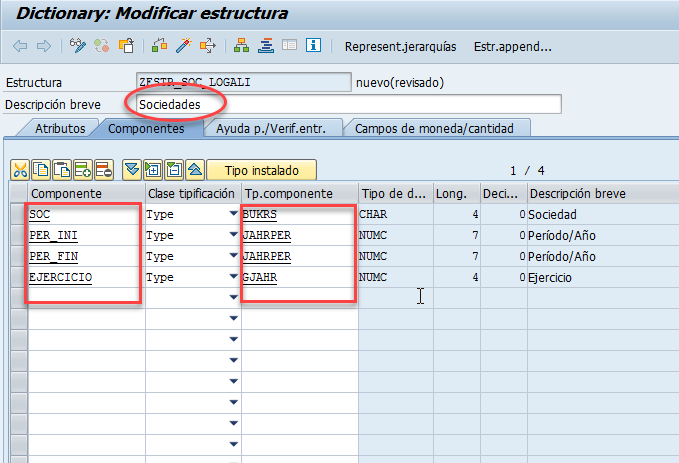The image size is (679, 463).
Task: Click the Contents table view icon
Action: click(289, 45)
